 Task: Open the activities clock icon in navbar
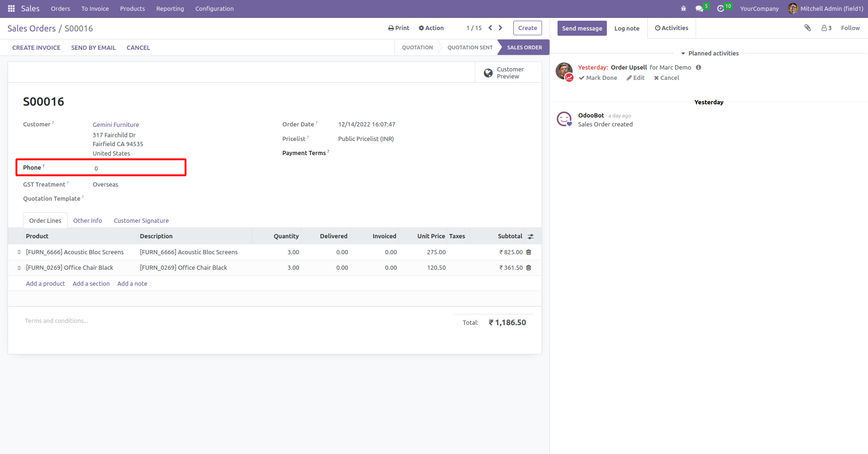pyautogui.click(x=721, y=8)
